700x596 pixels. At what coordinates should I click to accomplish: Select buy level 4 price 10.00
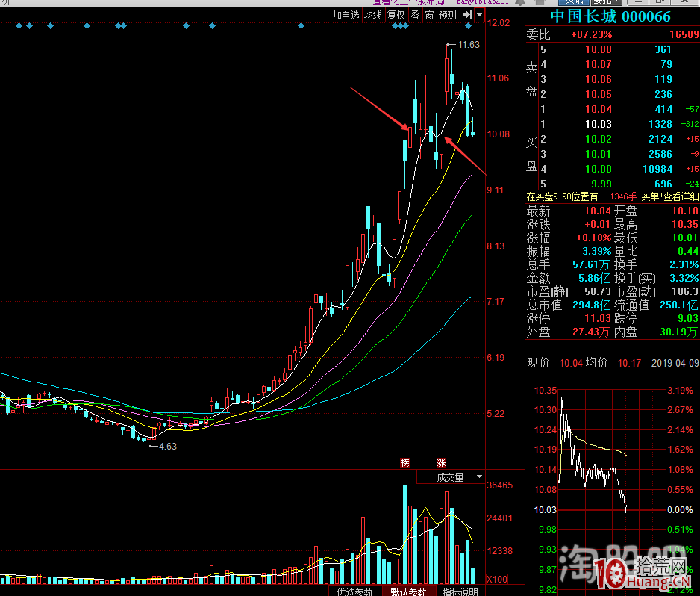pyautogui.click(x=599, y=169)
